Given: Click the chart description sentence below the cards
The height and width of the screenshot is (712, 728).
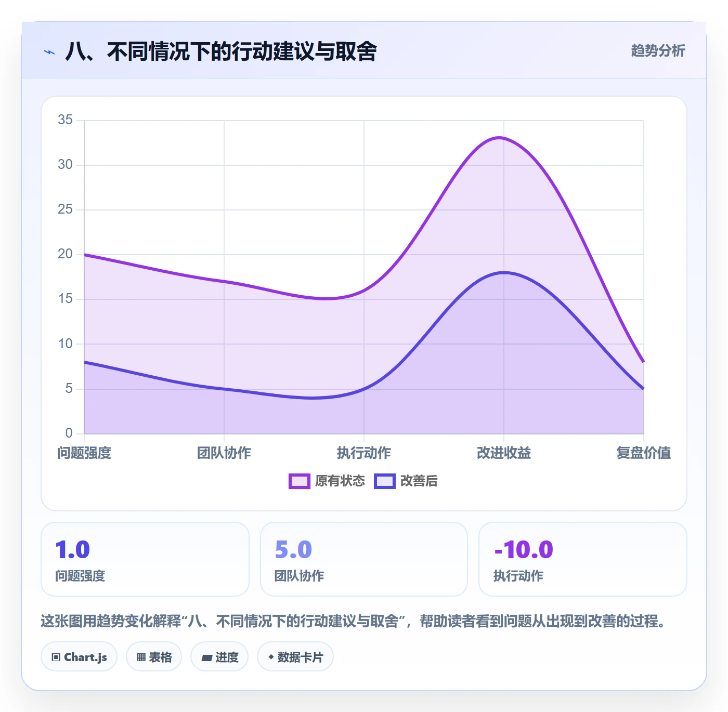Looking at the screenshot, I should [x=355, y=621].
